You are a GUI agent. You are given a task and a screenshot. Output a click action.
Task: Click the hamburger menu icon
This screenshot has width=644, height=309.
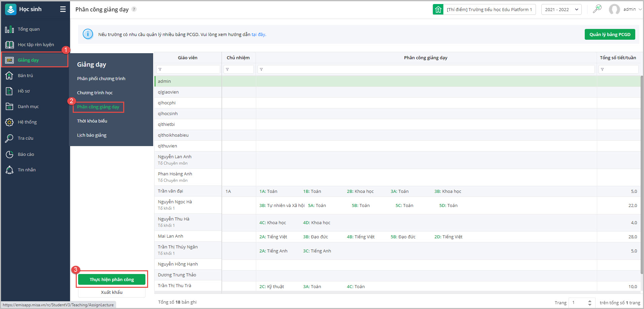[x=63, y=9]
